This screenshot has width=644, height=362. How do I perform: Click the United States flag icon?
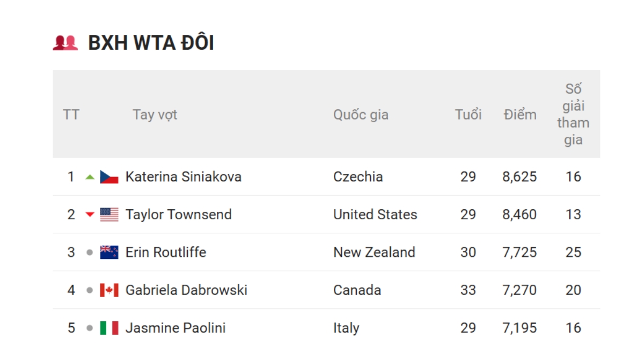tap(109, 215)
